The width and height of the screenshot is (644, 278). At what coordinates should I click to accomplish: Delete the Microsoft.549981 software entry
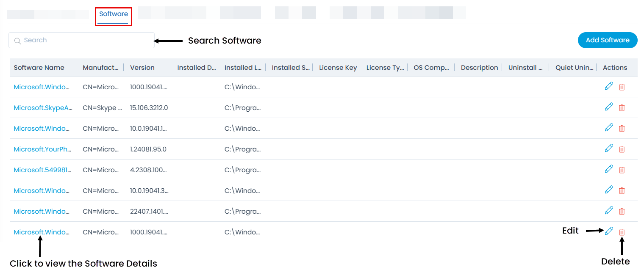point(622,170)
